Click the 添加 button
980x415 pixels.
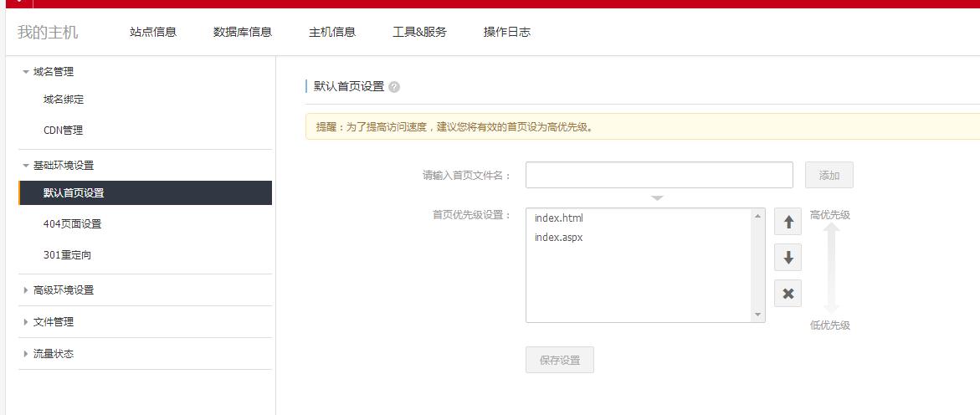(x=829, y=175)
